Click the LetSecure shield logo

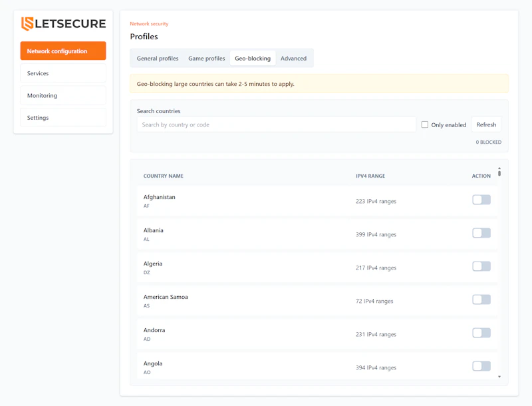click(x=27, y=24)
